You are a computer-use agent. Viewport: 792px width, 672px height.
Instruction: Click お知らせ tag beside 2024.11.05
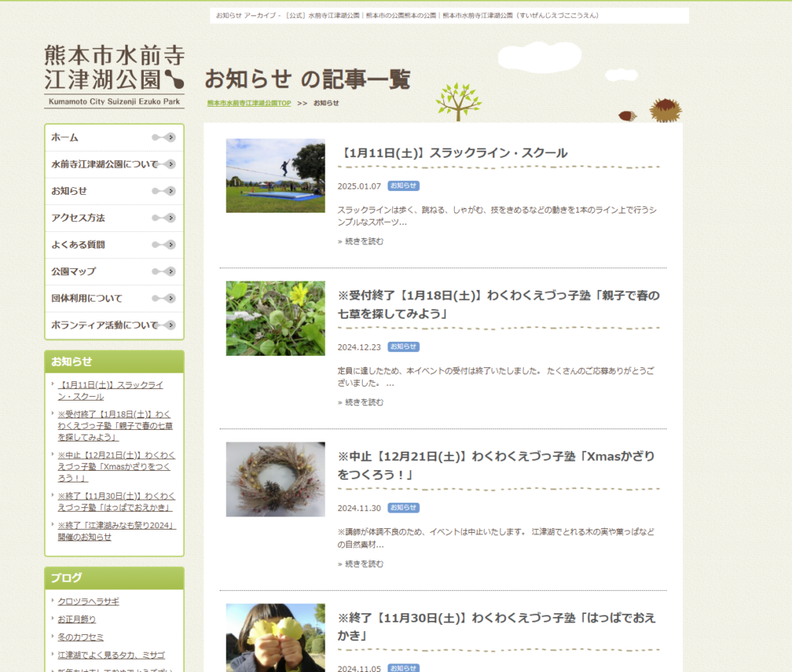(404, 668)
